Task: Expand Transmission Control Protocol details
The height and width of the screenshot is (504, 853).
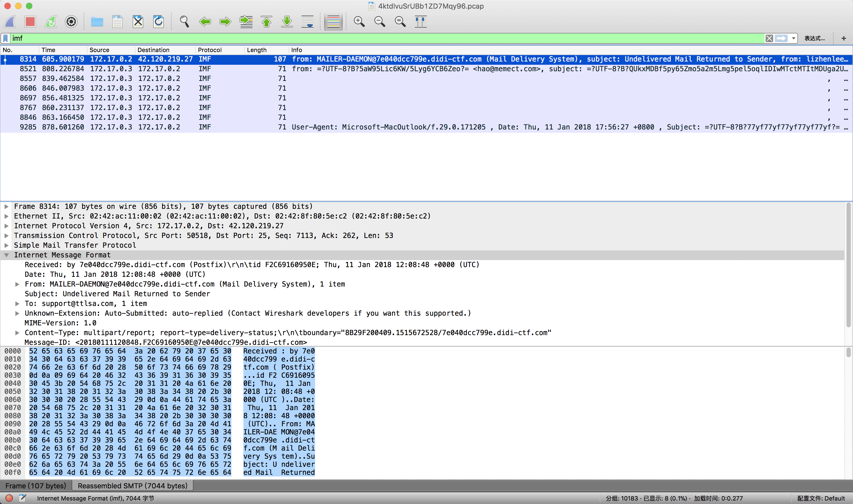Action: click(6, 236)
